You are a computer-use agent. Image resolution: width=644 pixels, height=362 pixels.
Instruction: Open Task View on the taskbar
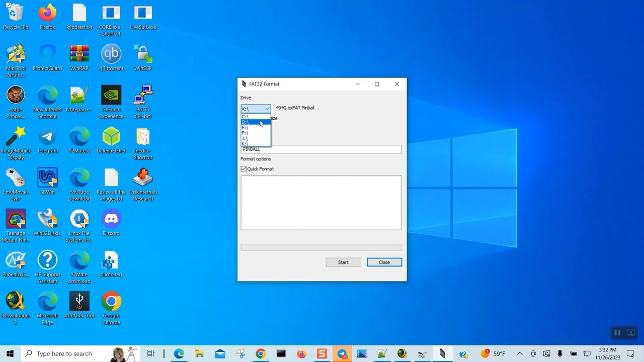point(150,353)
